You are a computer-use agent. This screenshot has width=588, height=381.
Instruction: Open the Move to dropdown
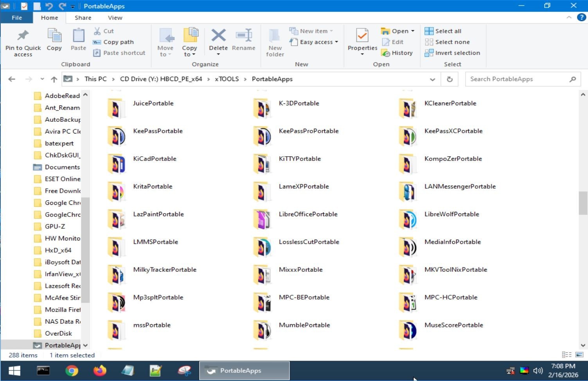click(x=165, y=51)
